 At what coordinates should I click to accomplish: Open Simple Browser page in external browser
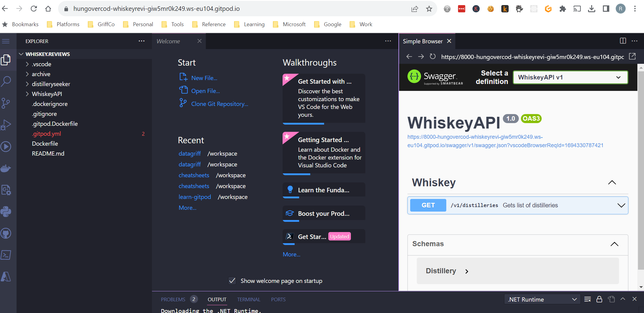(633, 57)
